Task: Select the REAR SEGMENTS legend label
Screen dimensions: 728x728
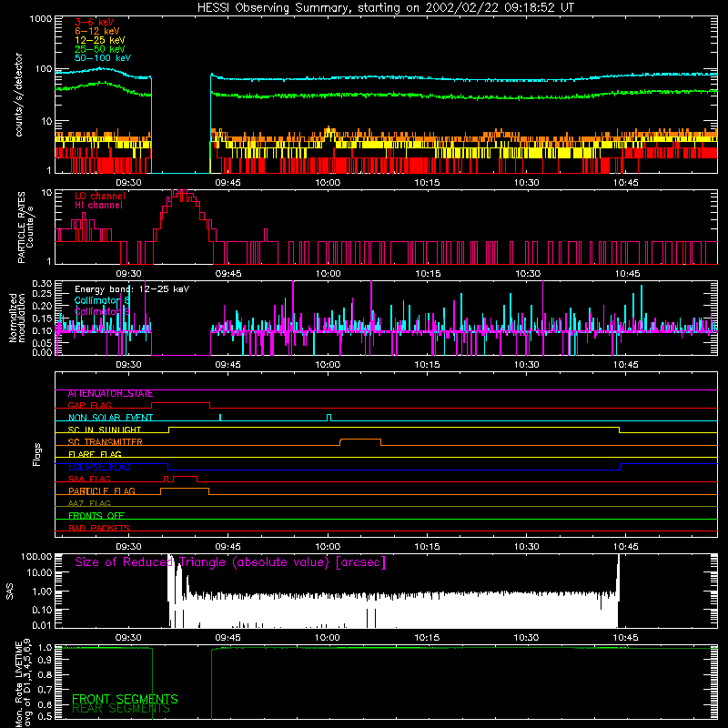Action: click(121, 709)
